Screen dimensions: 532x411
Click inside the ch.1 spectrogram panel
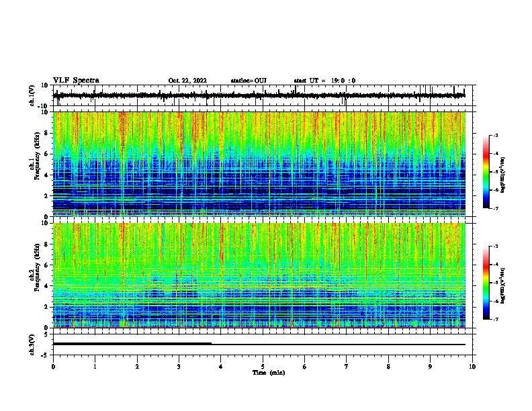pos(259,164)
